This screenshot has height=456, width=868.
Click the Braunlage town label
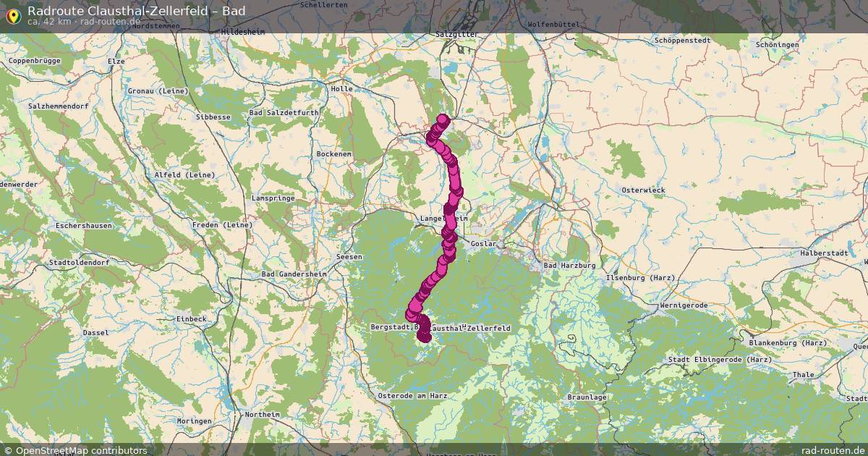point(587,397)
